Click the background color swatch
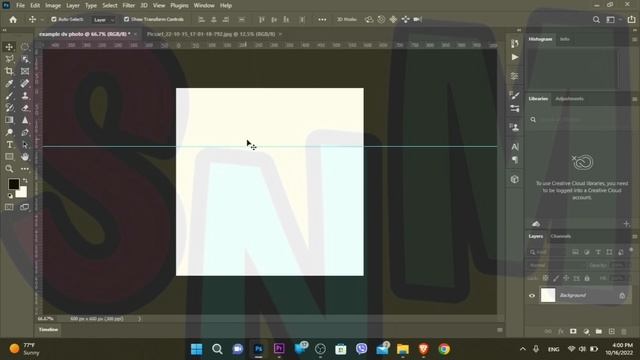 [22, 193]
